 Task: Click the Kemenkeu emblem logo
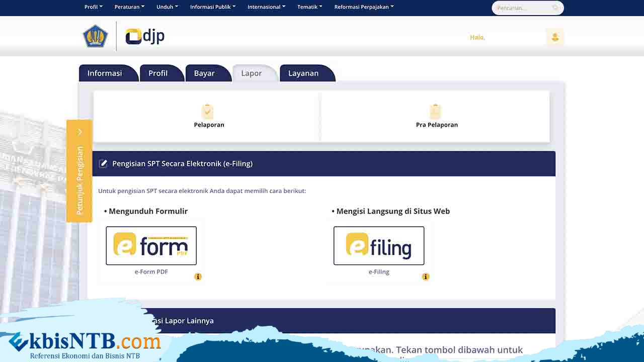click(x=95, y=36)
